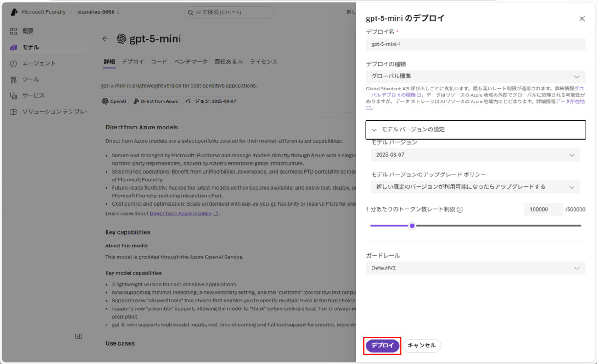
Task: Click the バージョン: 2025-08-07 badge
Action: [211, 101]
